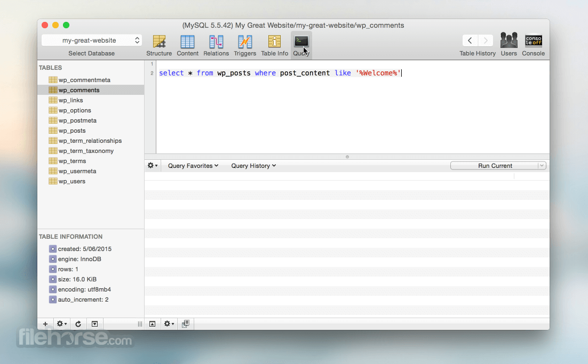The height and width of the screenshot is (364, 588).
Task: Add a new table with plus icon
Action: coord(45,324)
